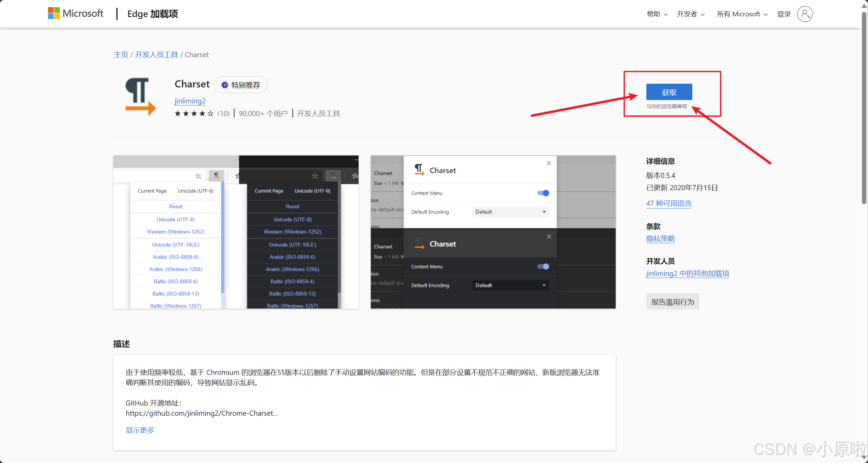The image size is (868, 463).
Task: Open the 所有 Microsoft menu
Action: coord(742,14)
